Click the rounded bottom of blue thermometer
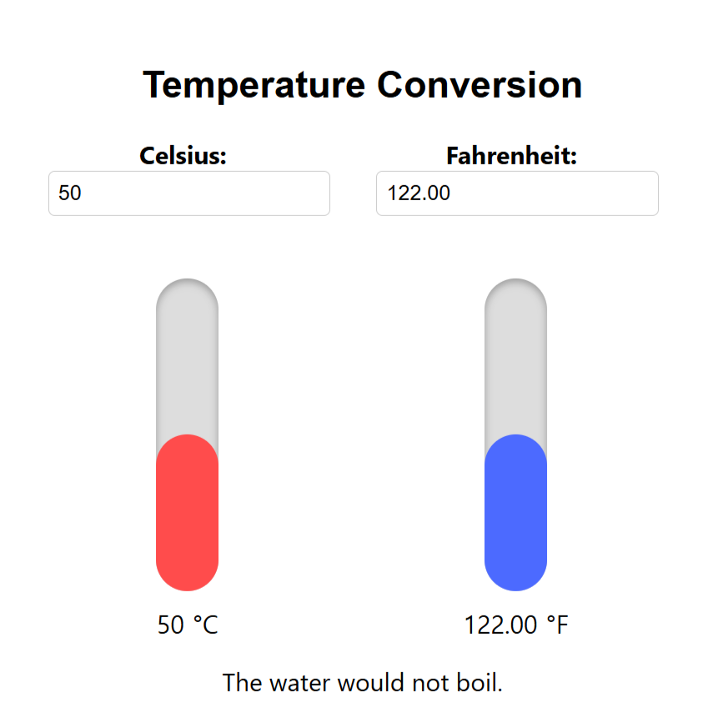 pyautogui.click(x=515, y=577)
